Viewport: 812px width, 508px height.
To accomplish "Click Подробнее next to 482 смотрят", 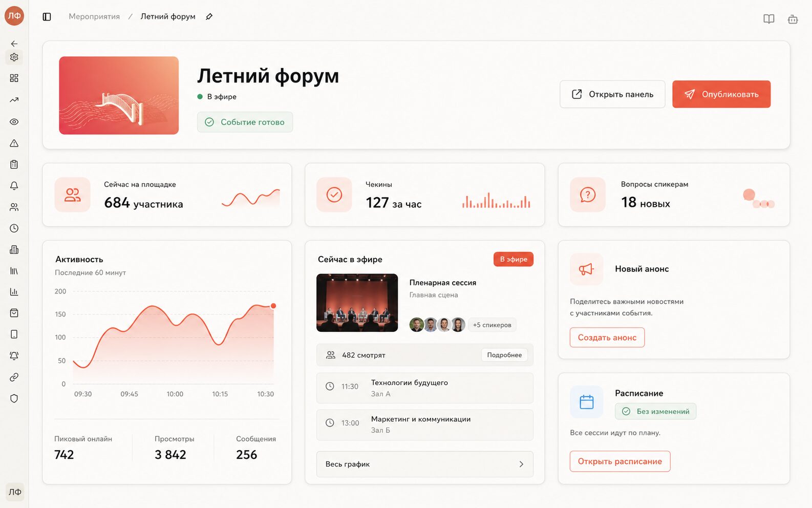I will (x=504, y=355).
